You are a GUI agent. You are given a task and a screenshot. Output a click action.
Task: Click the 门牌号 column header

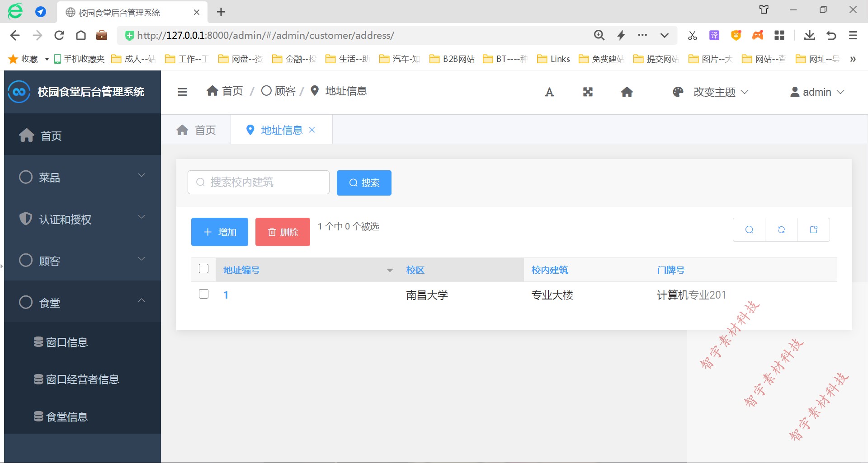tap(671, 270)
